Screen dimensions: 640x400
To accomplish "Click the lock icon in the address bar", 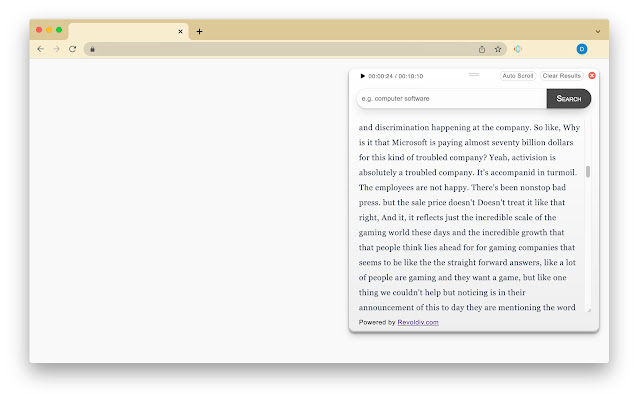I will (x=93, y=49).
